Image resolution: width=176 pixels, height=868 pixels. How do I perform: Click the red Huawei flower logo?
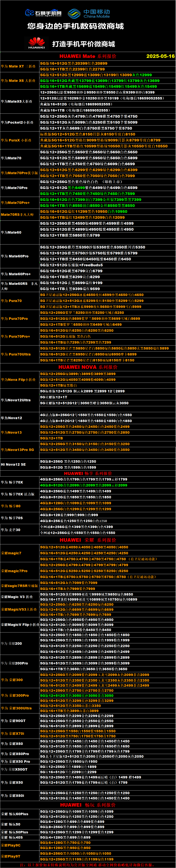coord(36,43)
